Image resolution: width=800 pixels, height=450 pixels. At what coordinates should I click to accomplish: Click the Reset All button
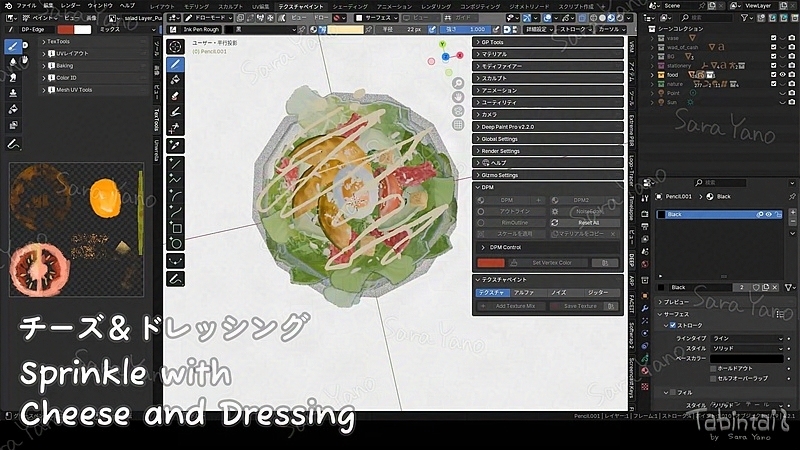[584, 223]
